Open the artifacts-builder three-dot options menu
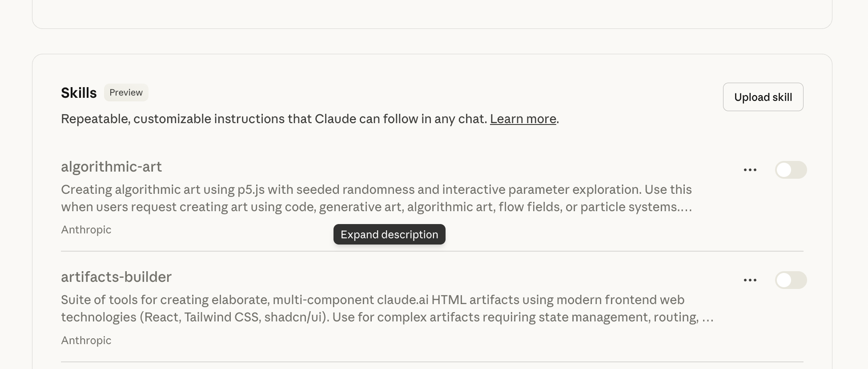This screenshot has width=868, height=369. coord(750,280)
